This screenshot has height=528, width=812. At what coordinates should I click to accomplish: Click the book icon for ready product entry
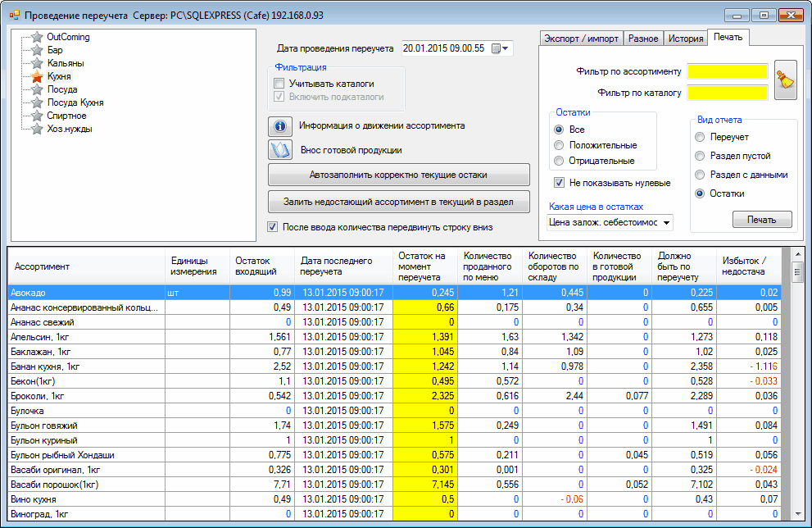coord(280,150)
